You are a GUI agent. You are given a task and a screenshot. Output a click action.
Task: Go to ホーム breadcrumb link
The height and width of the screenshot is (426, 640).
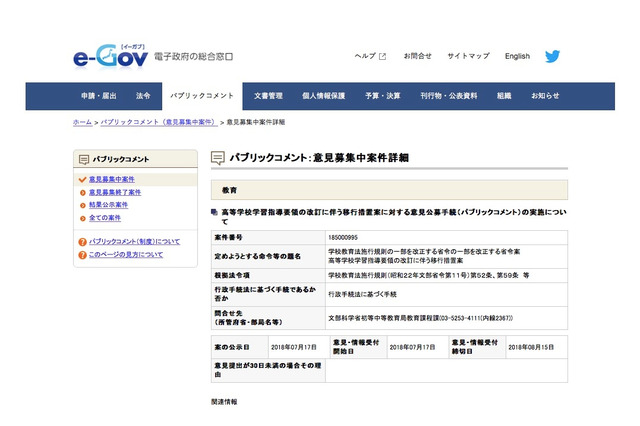tap(82, 122)
